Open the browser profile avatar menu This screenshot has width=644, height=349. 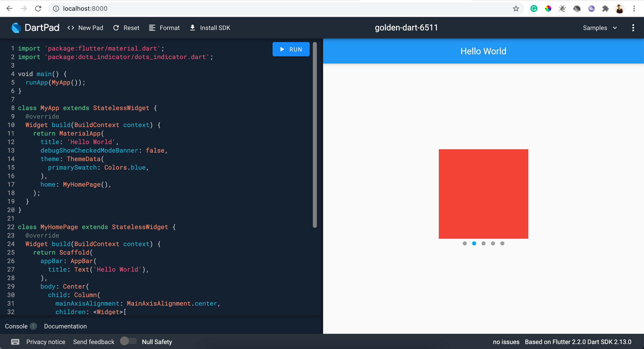pyautogui.click(x=620, y=9)
